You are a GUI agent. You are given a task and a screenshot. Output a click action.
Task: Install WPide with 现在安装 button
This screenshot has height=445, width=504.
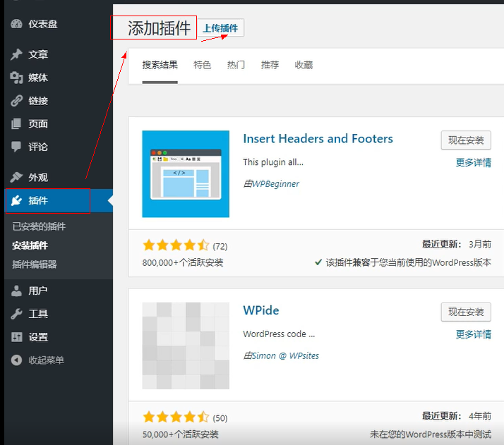point(466,312)
